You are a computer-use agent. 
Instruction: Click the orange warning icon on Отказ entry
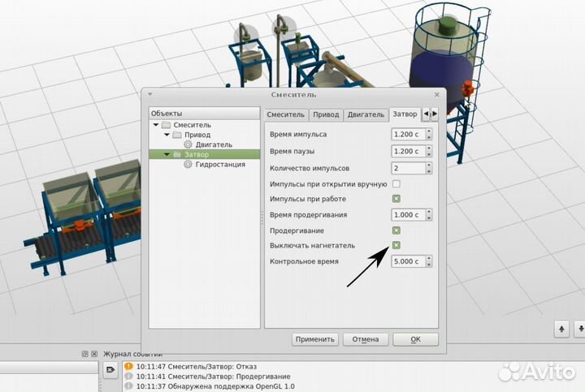click(x=128, y=366)
